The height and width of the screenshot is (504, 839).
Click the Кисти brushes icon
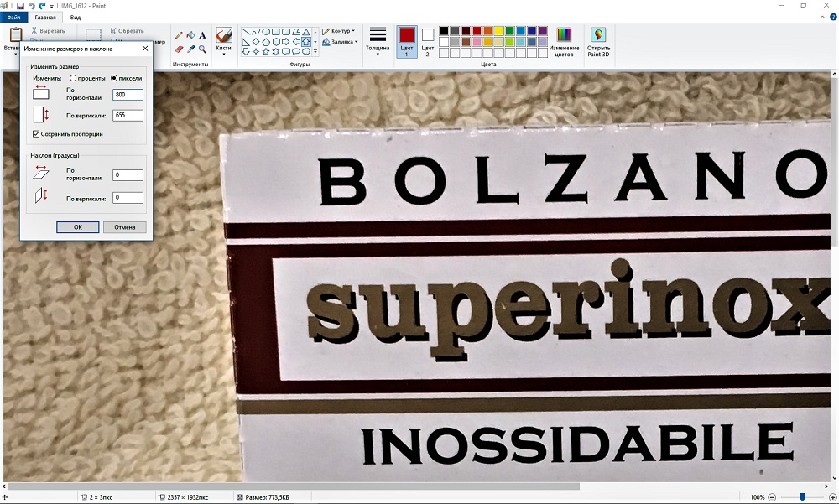point(224,35)
